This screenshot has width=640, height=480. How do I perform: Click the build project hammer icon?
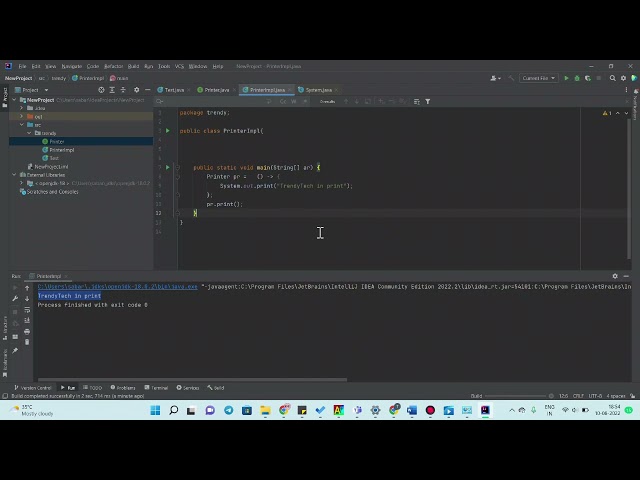pos(511,78)
